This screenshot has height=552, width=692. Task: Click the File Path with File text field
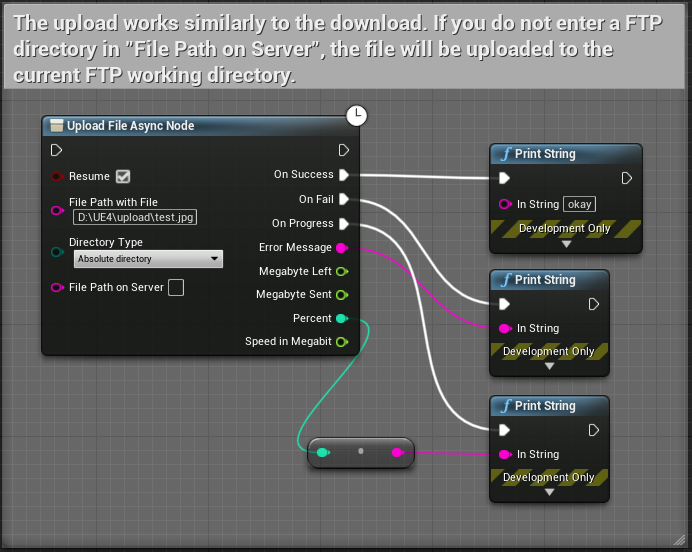point(135,217)
